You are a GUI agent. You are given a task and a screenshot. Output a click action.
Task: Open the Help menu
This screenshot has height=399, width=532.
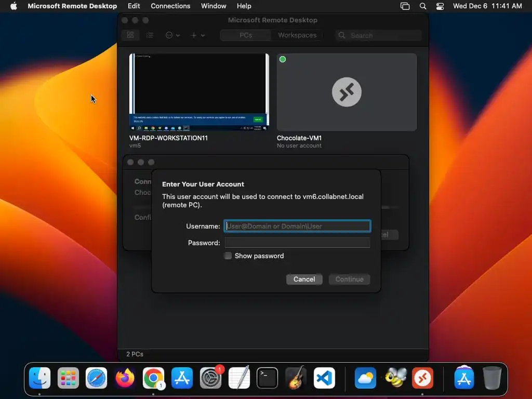tap(244, 6)
